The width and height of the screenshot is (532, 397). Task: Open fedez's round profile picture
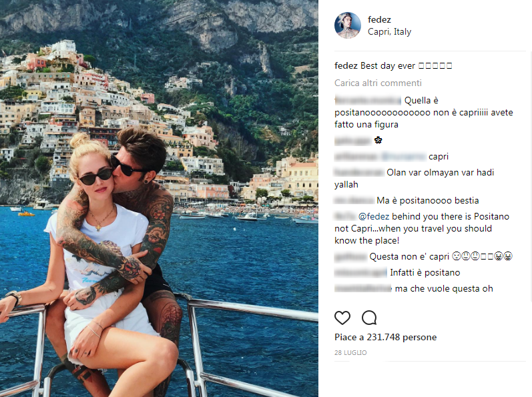click(x=347, y=25)
